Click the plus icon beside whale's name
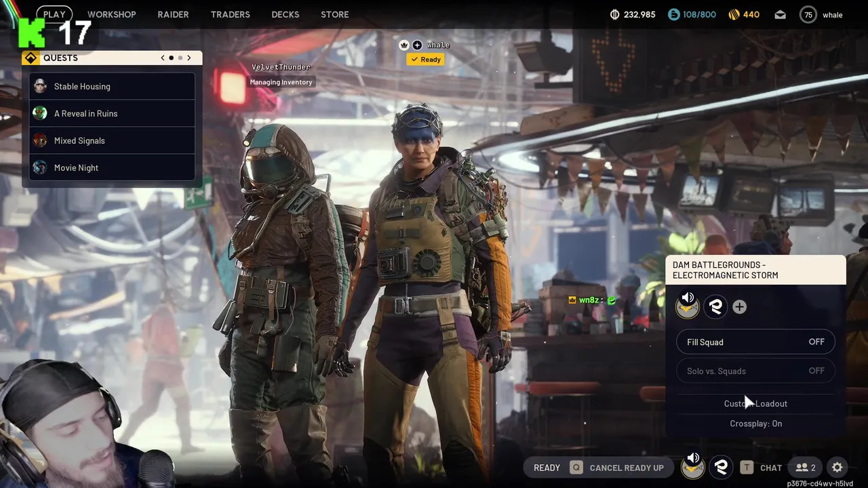 coord(417,45)
